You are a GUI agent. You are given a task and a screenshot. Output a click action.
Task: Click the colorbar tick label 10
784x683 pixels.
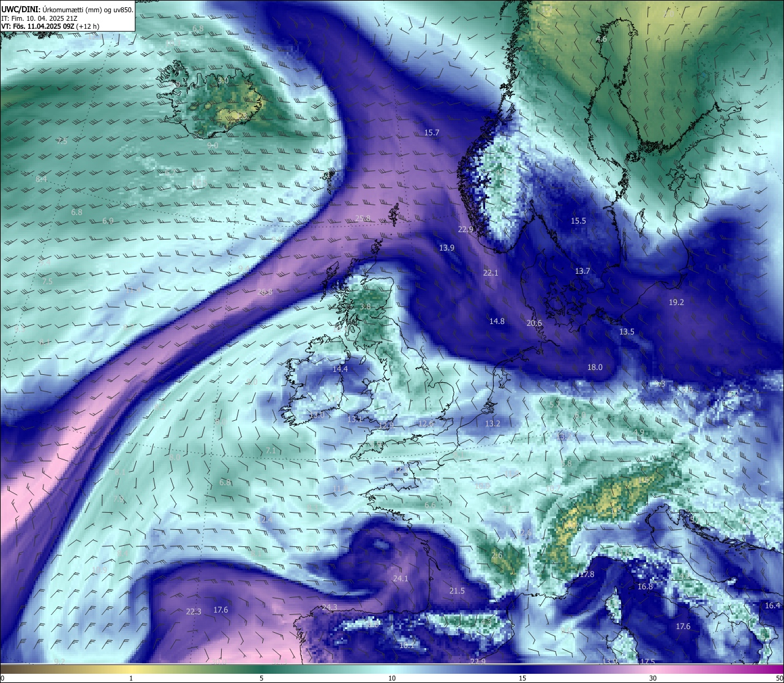(x=392, y=678)
